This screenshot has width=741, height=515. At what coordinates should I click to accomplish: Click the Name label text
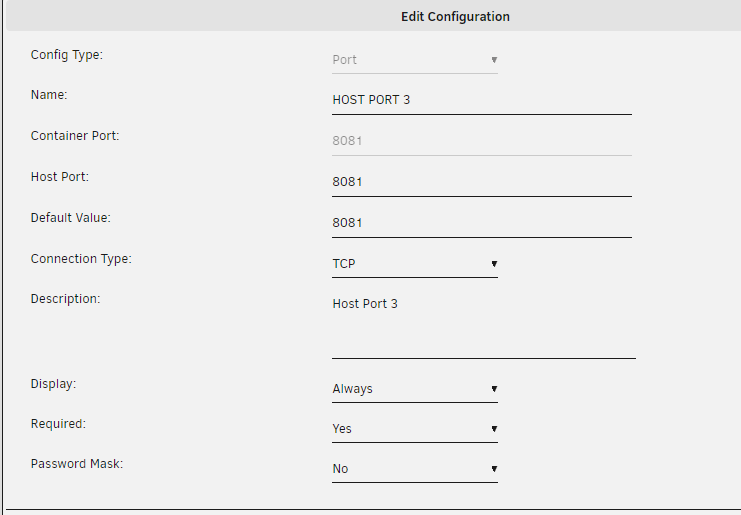49,95
